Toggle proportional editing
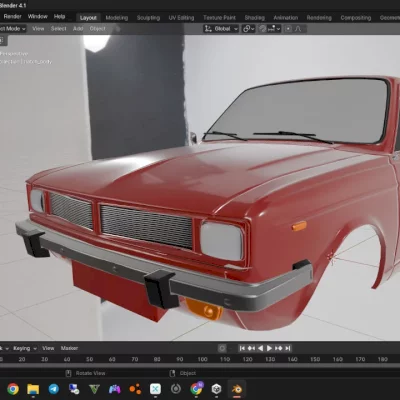Viewport: 400px width, 400px height. pos(288,29)
